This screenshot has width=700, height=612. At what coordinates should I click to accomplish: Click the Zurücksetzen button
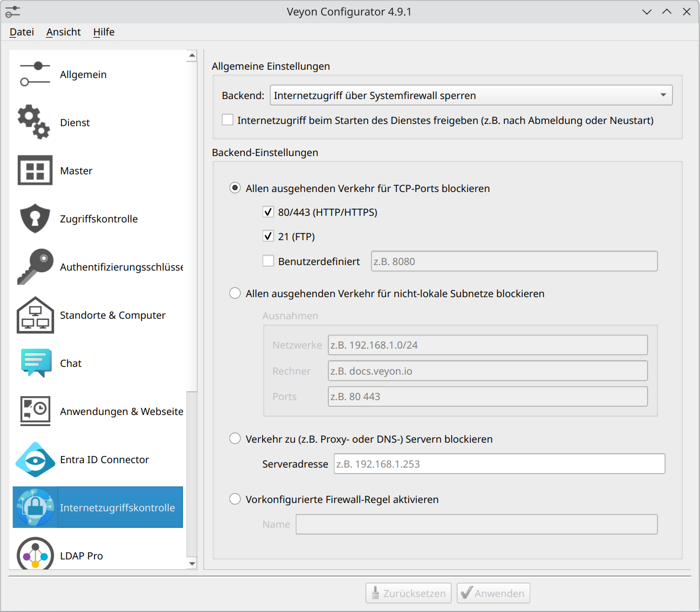tap(408, 593)
